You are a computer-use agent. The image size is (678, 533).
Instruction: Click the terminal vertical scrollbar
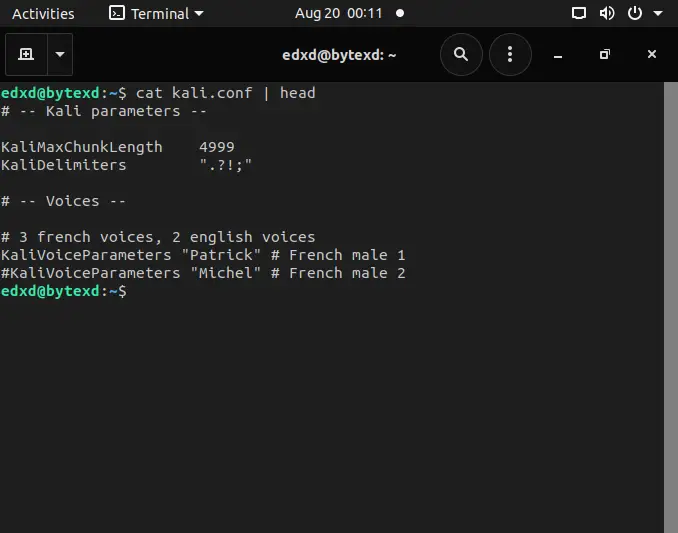coord(671,307)
